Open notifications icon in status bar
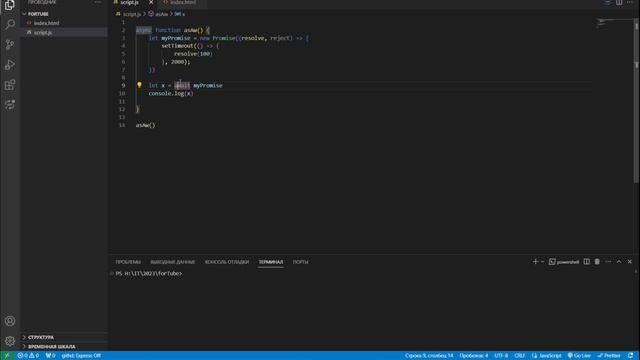640x360 pixels. pyautogui.click(x=631, y=356)
